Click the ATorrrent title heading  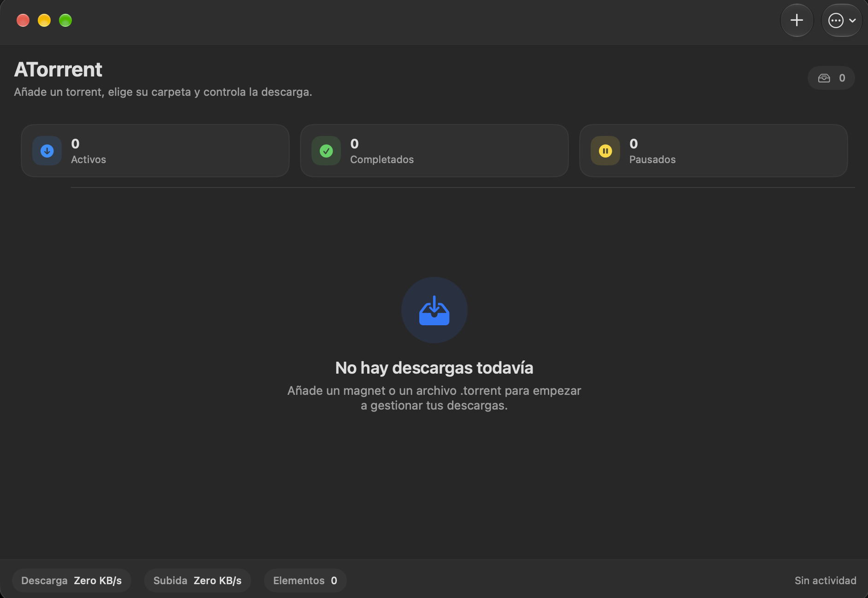click(x=58, y=70)
